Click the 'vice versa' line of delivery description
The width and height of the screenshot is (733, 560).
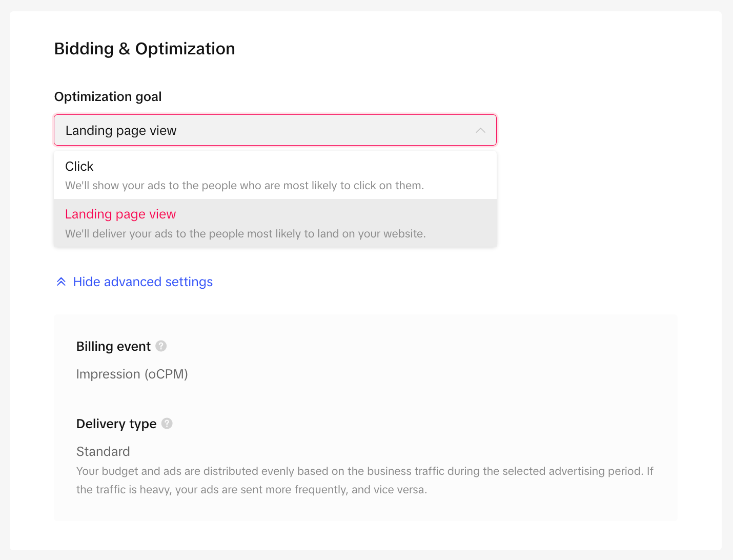coord(251,490)
